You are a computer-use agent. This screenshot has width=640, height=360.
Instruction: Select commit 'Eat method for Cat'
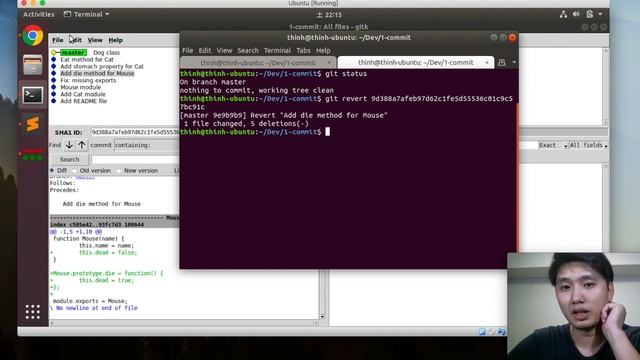(x=87, y=60)
